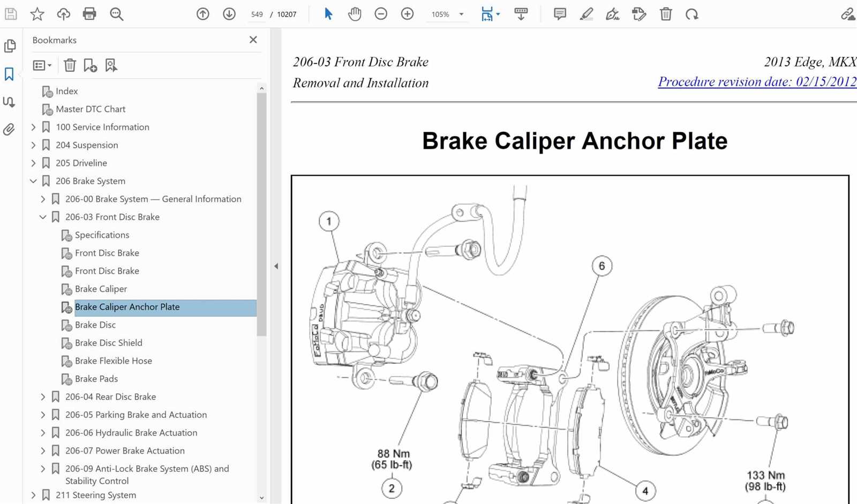Click the add new bookmark icon

[90, 65]
